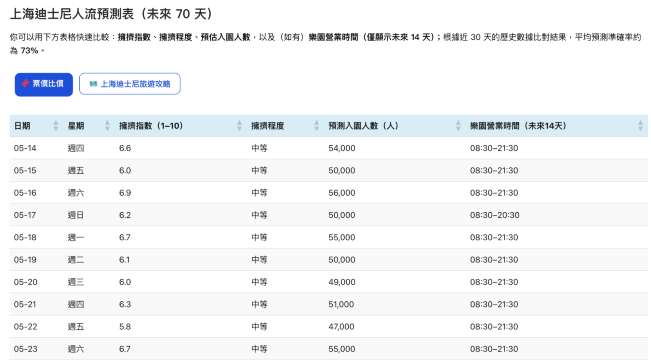The image size is (651, 360).
Task: Sort by 樂園營業時間 column arrows
Action: tap(640, 126)
